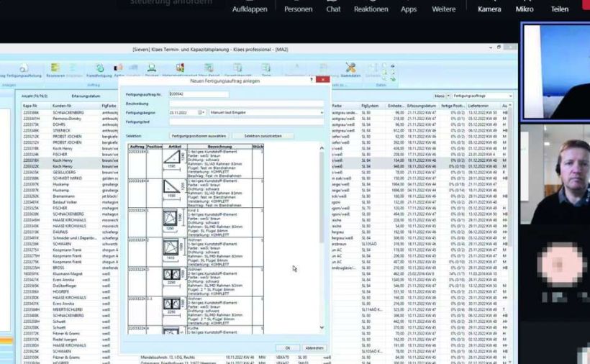
Task: Toggle the Mikro microphone button
Action: pos(525,7)
